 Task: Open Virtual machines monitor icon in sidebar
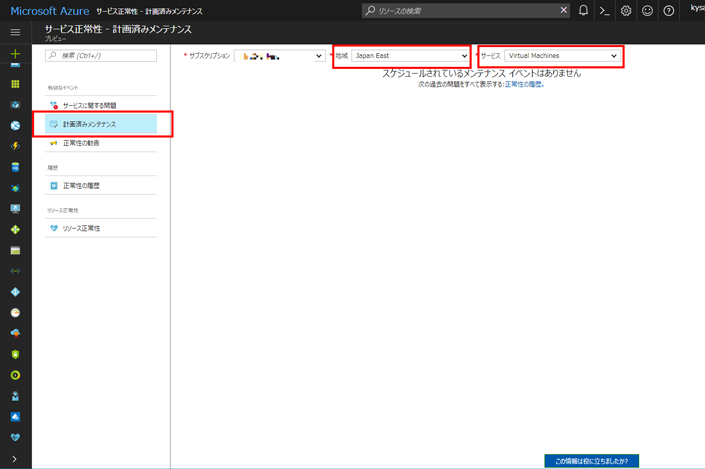point(15,209)
